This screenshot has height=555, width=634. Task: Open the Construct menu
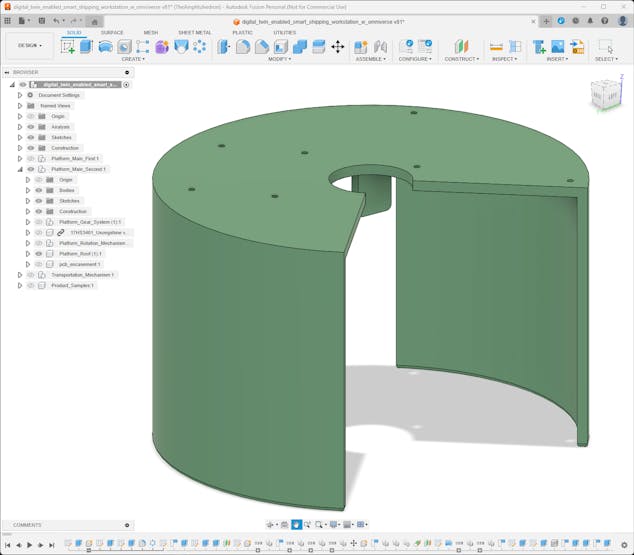click(461, 59)
